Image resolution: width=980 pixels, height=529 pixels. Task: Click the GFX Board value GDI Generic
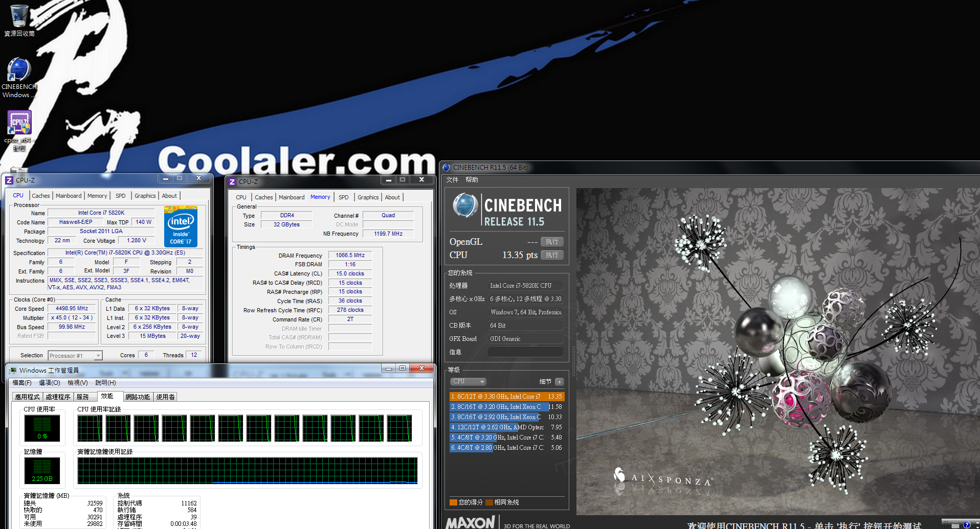(x=525, y=339)
